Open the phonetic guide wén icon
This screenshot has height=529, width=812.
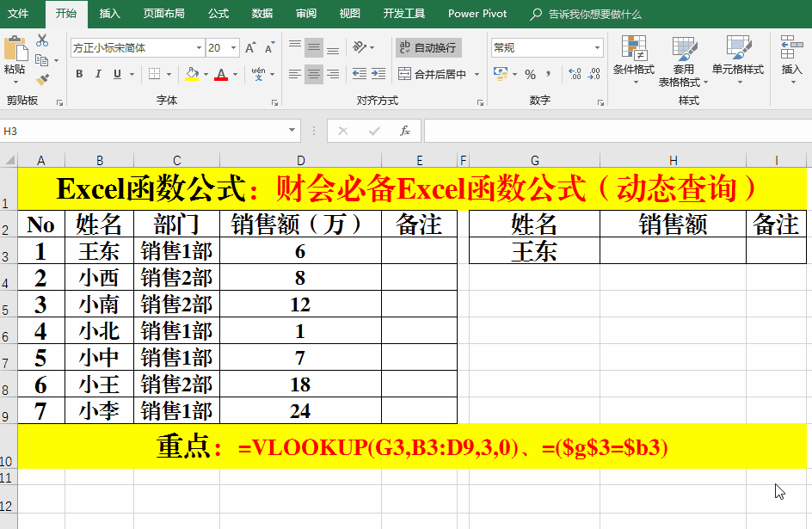(258, 74)
